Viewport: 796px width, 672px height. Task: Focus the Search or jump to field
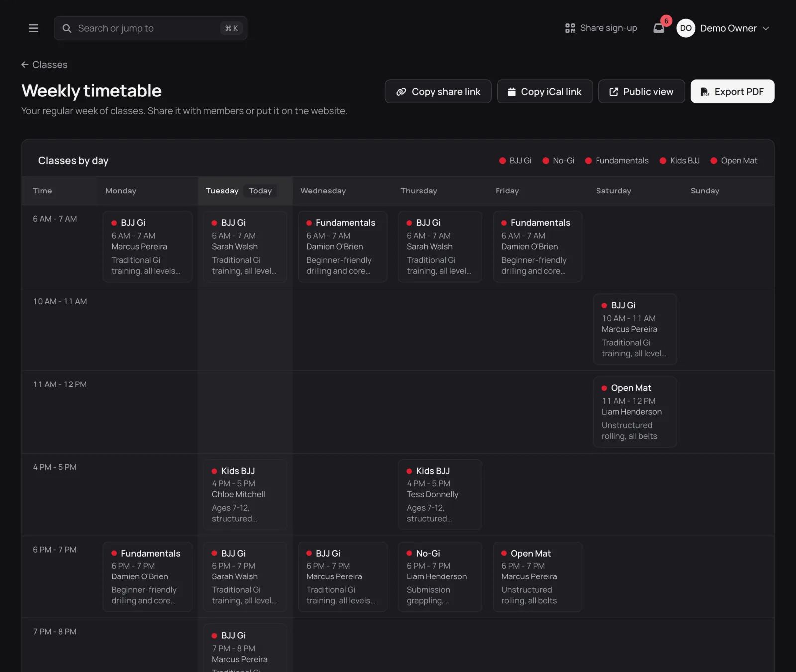(150, 28)
